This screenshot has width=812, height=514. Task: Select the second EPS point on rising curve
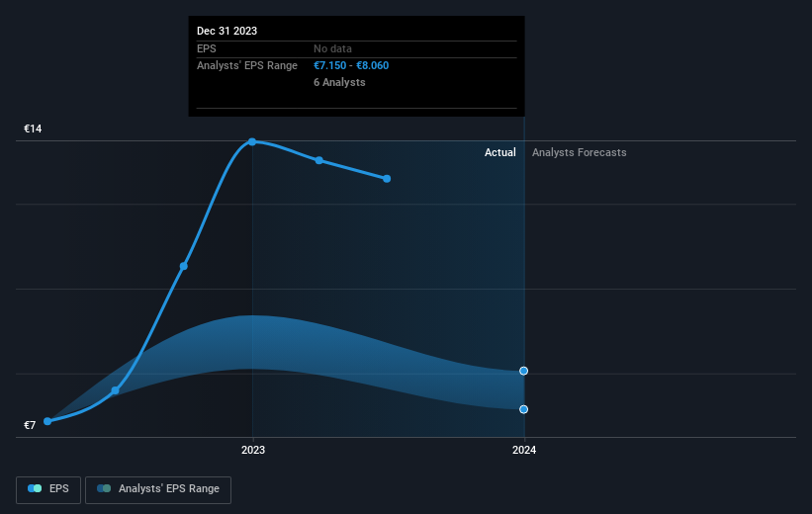[x=116, y=390]
